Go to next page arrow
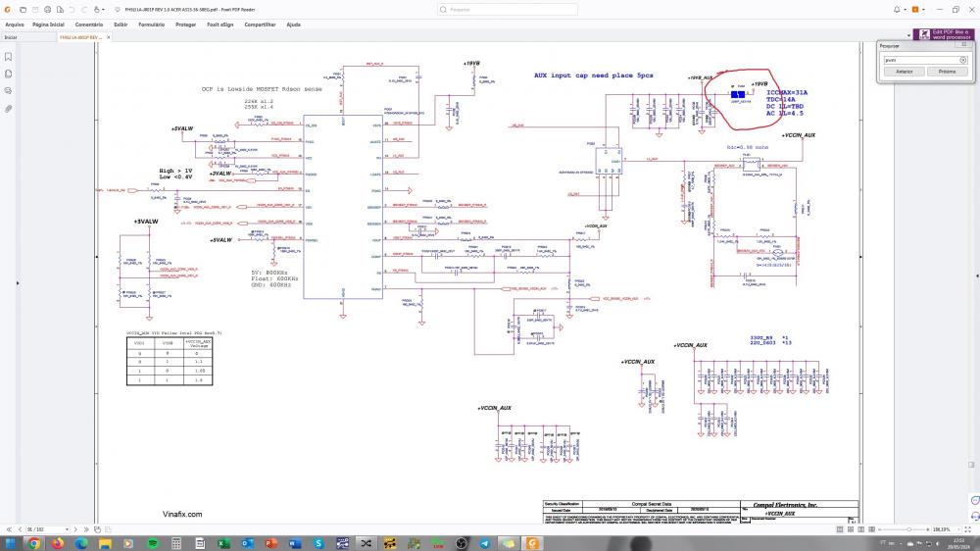980x551 pixels. [x=75, y=529]
